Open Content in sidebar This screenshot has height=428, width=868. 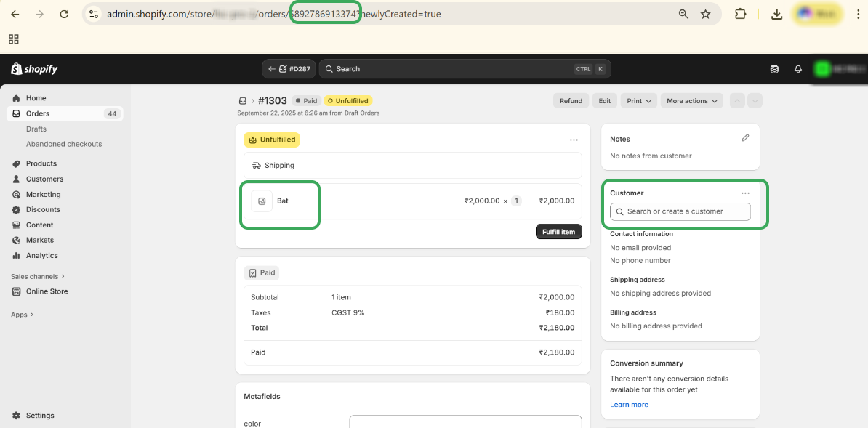coord(39,225)
